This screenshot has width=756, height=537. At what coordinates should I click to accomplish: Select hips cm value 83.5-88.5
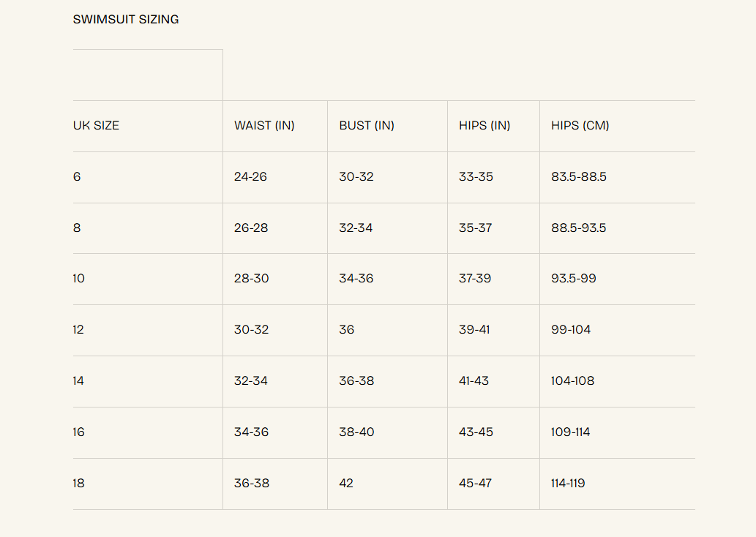(579, 176)
